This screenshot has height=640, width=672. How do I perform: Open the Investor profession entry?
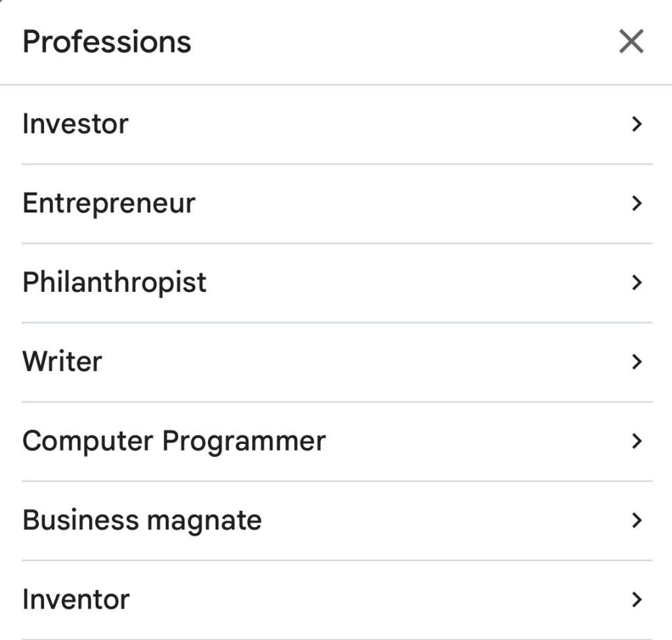pyautogui.click(x=75, y=124)
